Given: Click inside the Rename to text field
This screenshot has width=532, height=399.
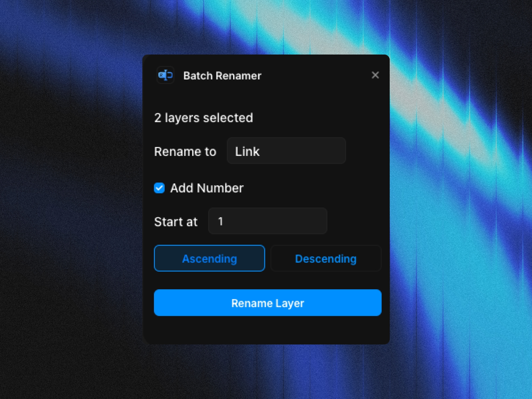Looking at the screenshot, I should (286, 151).
